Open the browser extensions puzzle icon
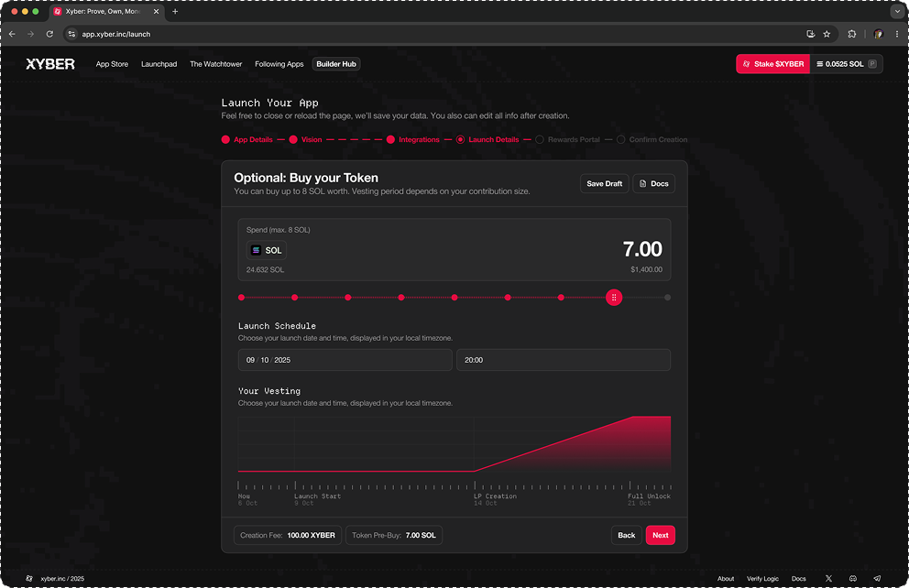The height and width of the screenshot is (588, 909). (852, 34)
